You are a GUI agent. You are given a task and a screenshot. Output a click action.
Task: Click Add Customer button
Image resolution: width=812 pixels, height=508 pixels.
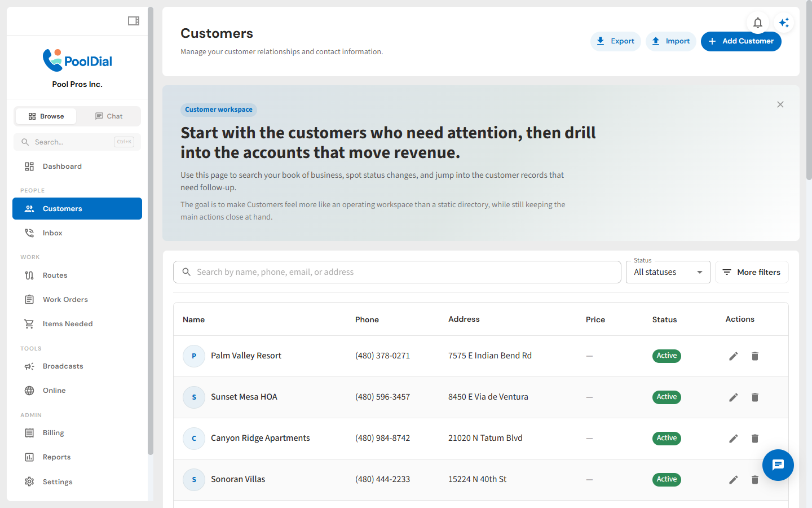click(741, 41)
